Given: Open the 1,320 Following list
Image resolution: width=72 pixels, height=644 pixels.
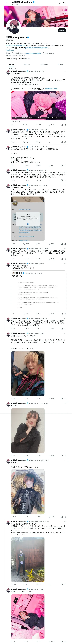Looking at the screenshot, I should (11, 59).
